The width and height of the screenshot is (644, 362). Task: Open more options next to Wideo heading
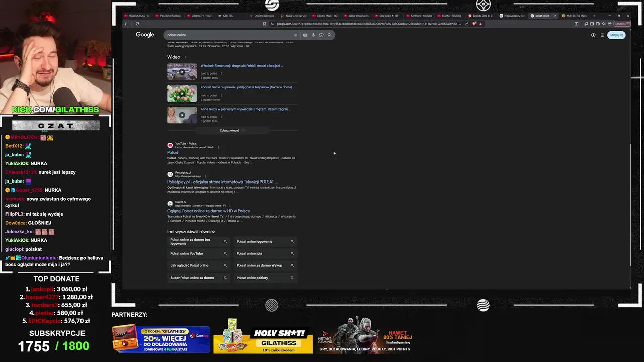tap(185, 57)
